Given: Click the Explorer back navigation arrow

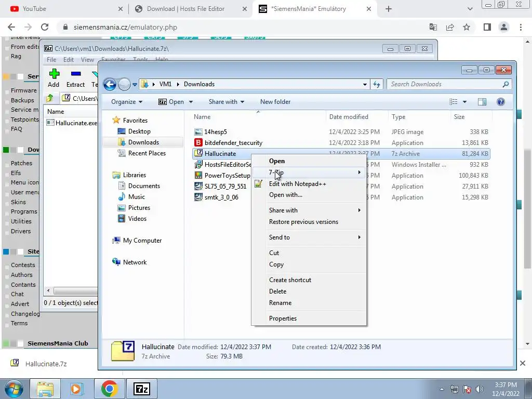Looking at the screenshot, I should (110, 84).
